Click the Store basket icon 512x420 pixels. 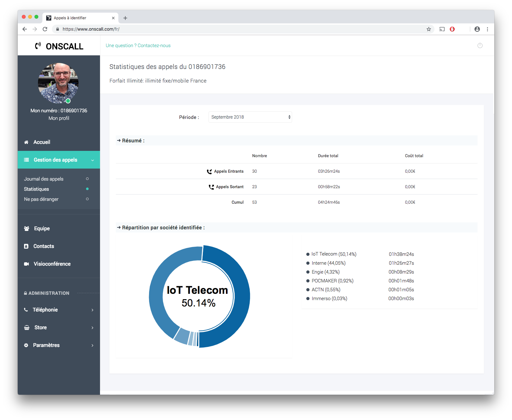(27, 327)
